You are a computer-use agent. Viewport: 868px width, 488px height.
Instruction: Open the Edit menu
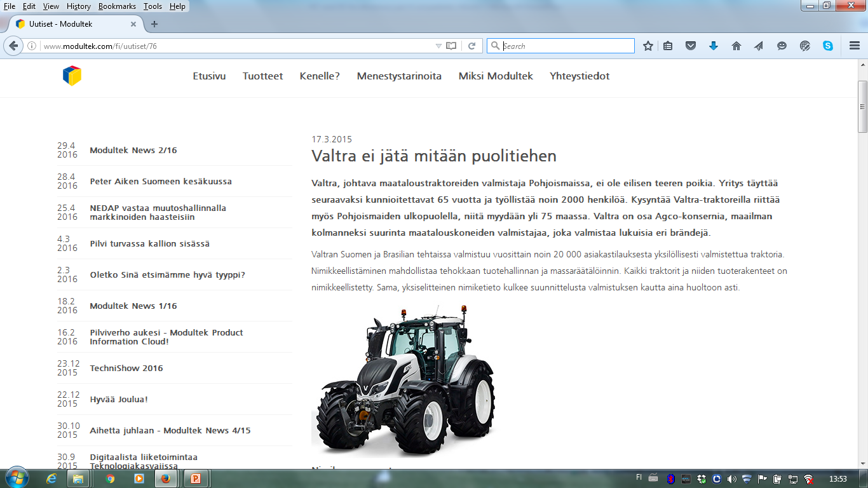click(x=29, y=6)
